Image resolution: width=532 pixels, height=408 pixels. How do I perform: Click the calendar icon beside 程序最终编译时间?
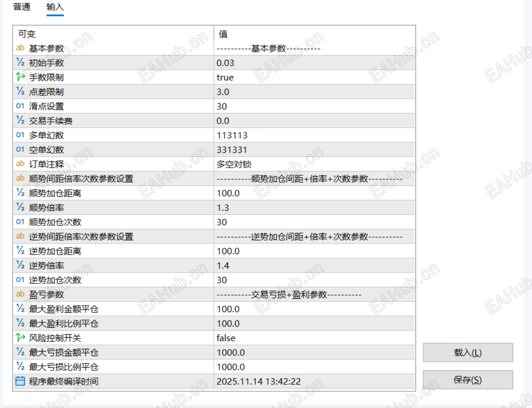[20, 381]
